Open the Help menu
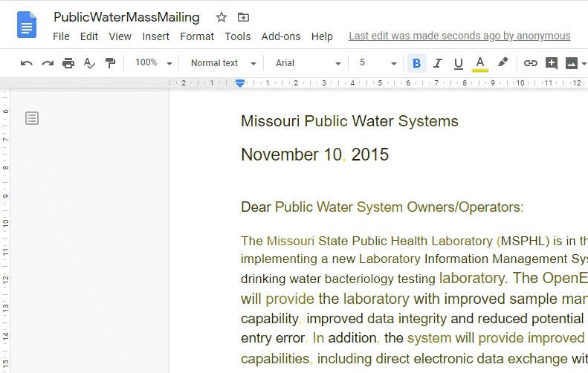The image size is (588, 373). pos(322,36)
